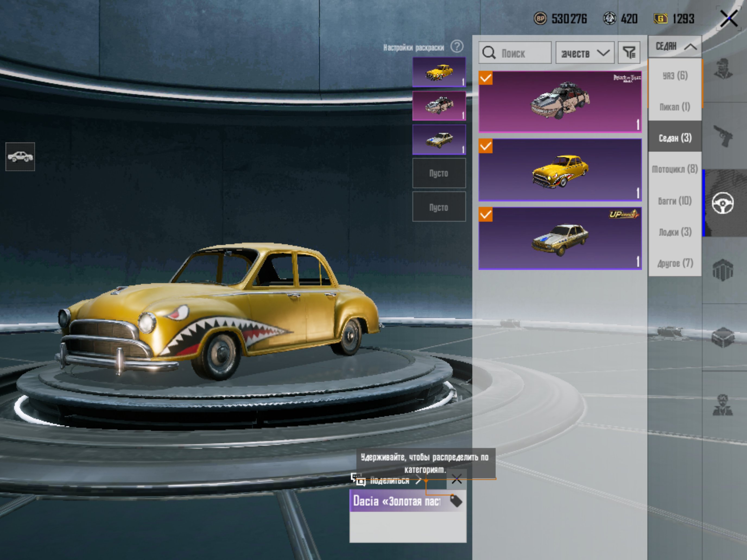This screenshot has height=560, width=747.
Task: Select first paint slot with yellow car
Action: pos(439,72)
